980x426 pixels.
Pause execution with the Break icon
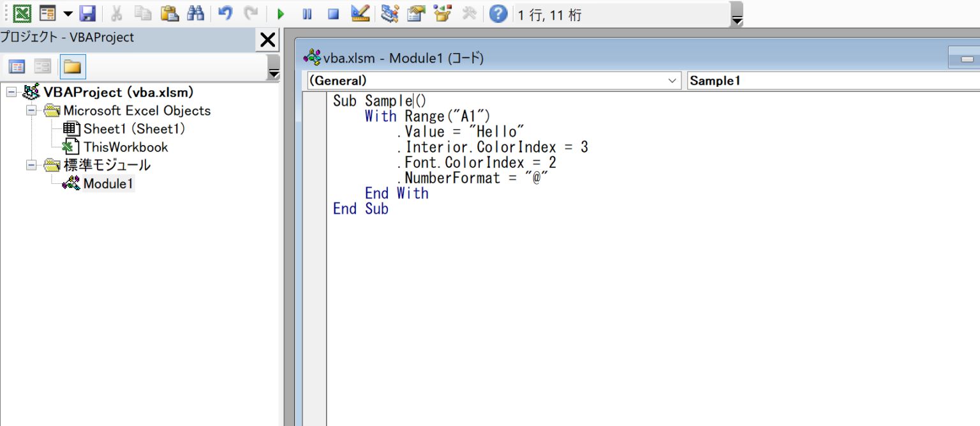pyautogui.click(x=307, y=14)
